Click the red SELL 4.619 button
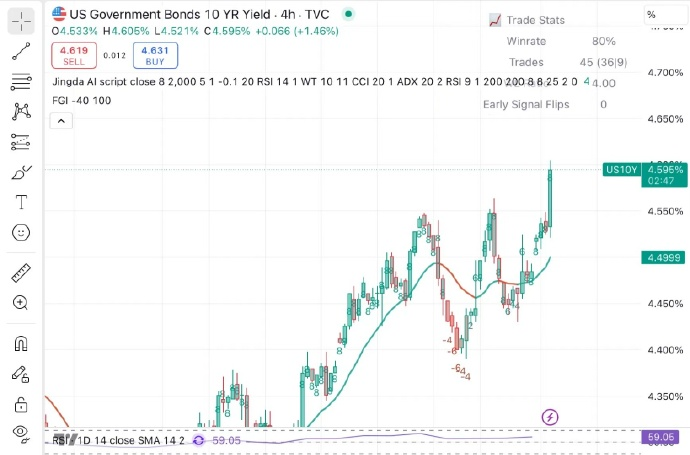Viewport: 690px width, 455px height. (x=74, y=55)
